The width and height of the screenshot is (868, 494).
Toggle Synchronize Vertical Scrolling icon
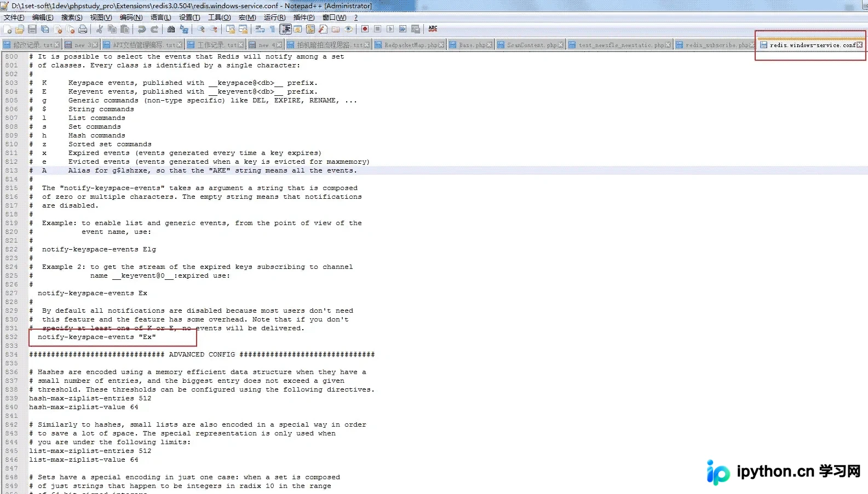coord(231,29)
